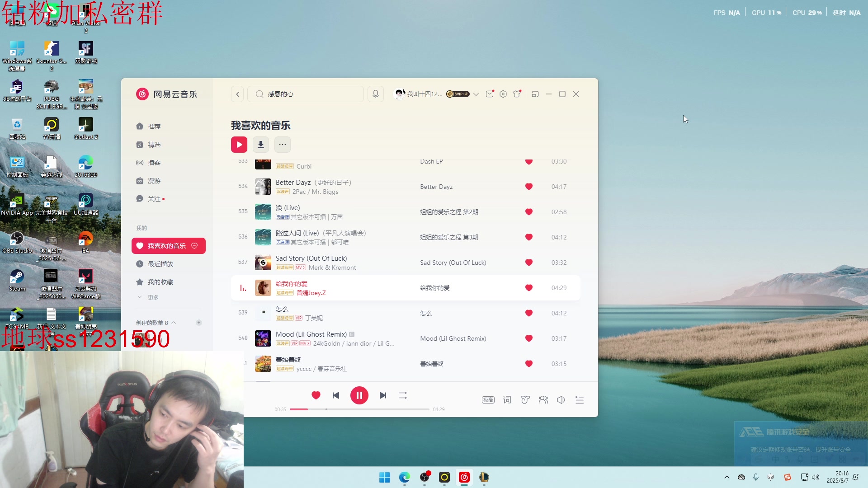The image size is (868, 488).
Task: Open the user account dropdown arrow
Action: [476, 94]
